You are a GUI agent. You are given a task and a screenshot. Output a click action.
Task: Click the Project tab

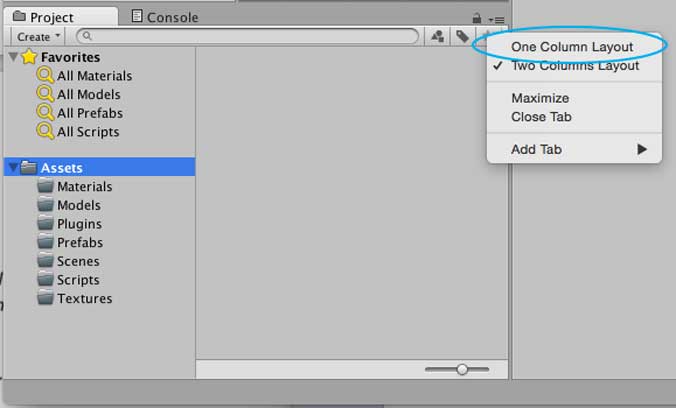click(50, 17)
